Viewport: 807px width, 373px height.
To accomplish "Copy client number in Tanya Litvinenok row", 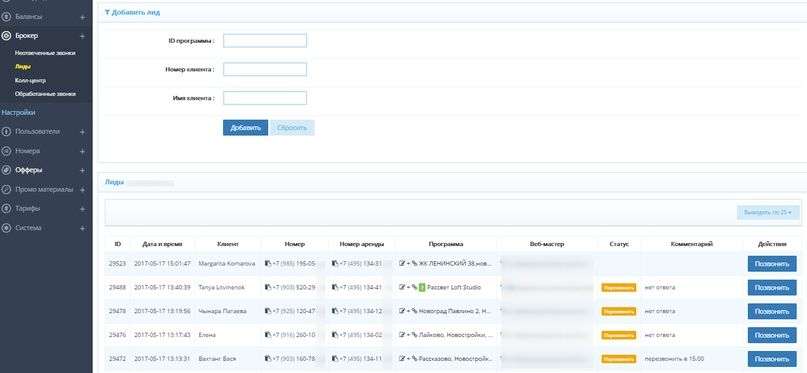I will pos(268,287).
